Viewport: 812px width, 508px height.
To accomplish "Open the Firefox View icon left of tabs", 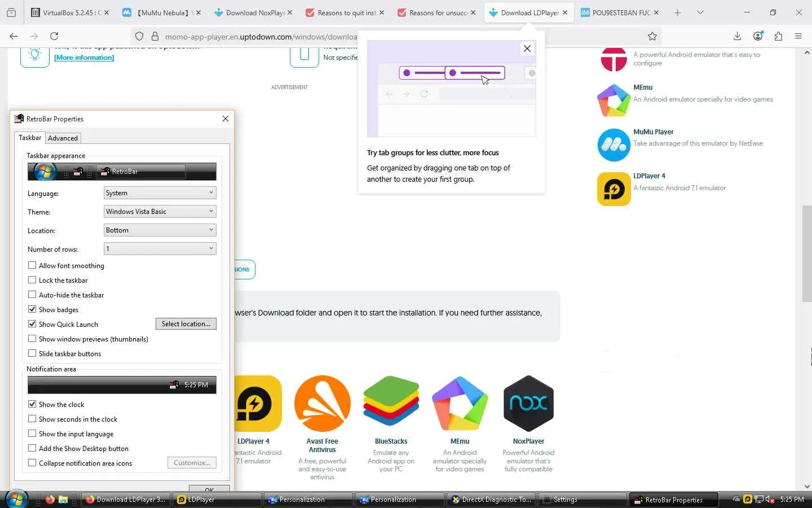I will tap(11, 12).
